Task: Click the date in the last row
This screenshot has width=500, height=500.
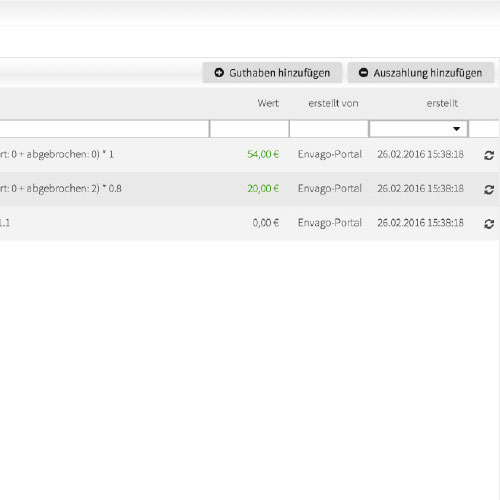Action: point(420,223)
